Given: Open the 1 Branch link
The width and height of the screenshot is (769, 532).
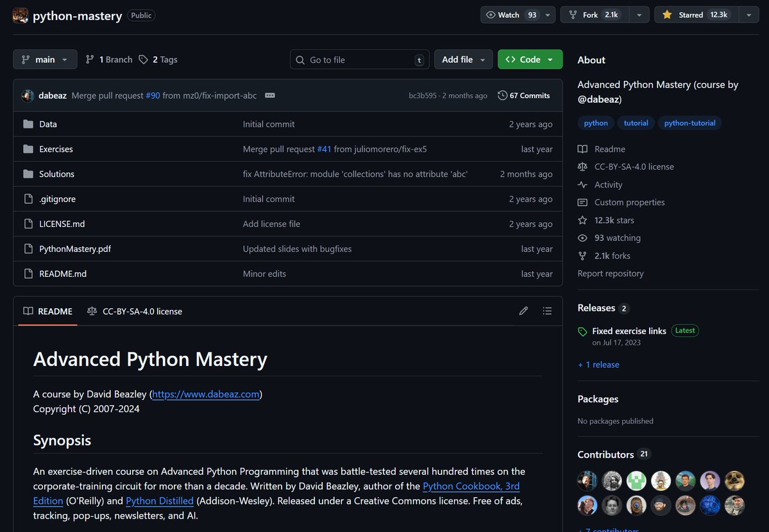Looking at the screenshot, I should (109, 60).
